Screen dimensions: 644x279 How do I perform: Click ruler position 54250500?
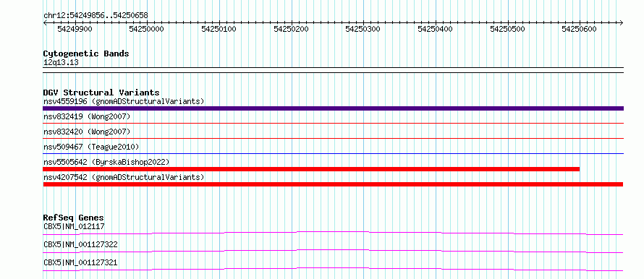click(x=508, y=29)
